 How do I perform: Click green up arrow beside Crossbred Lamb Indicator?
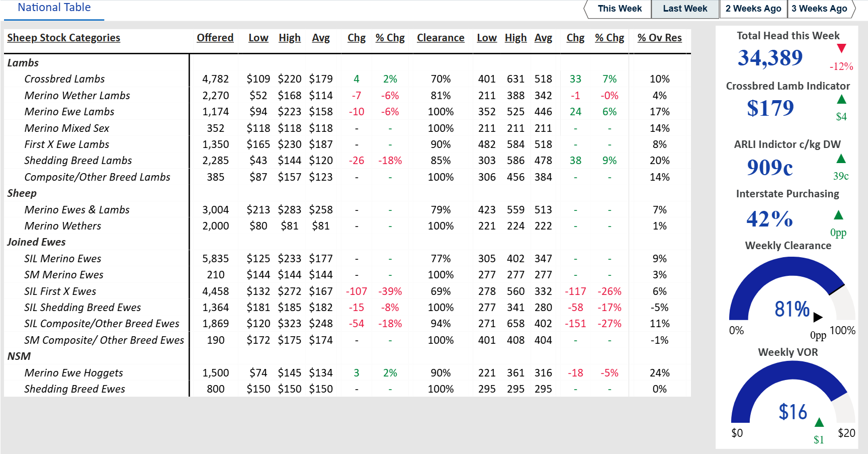(841, 100)
